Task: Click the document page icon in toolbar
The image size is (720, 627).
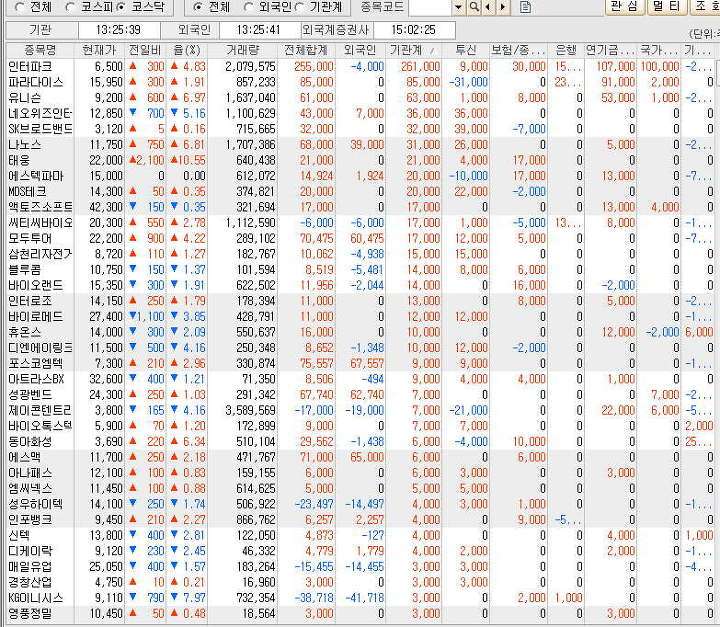Action: (525, 7)
